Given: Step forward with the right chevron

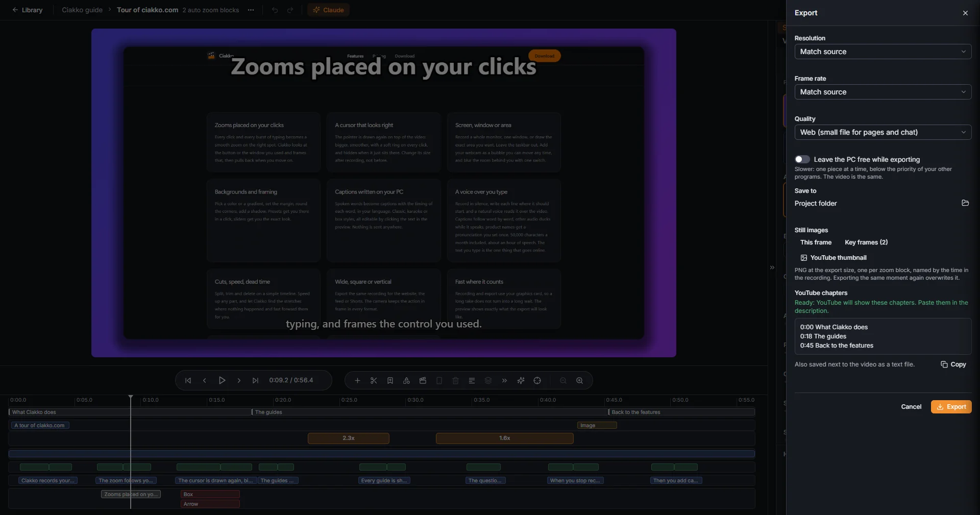Looking at the screenshot, I should point(239,380).
